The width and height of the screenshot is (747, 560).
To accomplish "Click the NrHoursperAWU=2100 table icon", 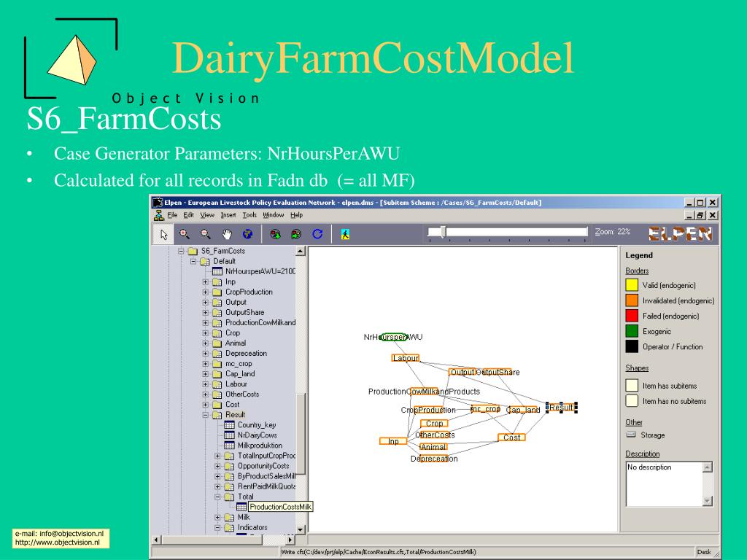I will point(217,271).
